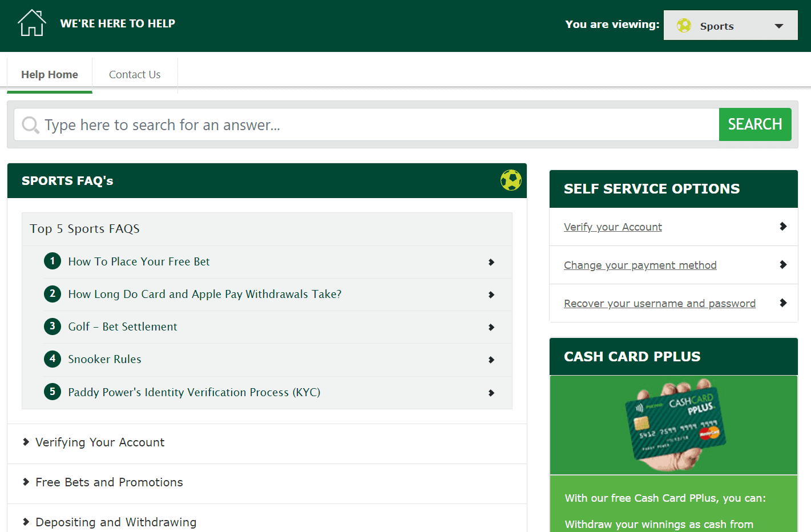Click the green SEARCH button
Screen dimensions: 811x532
pyautogui.click(x=755, y=124)
